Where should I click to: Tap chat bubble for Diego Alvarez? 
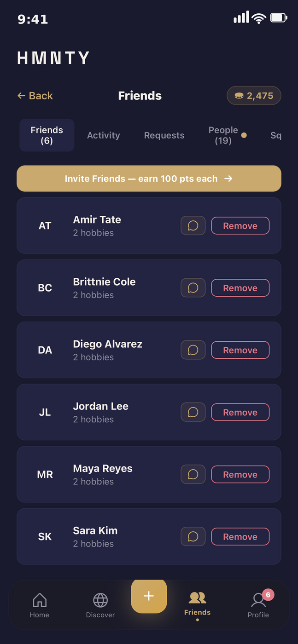click(x=193, y=350)
